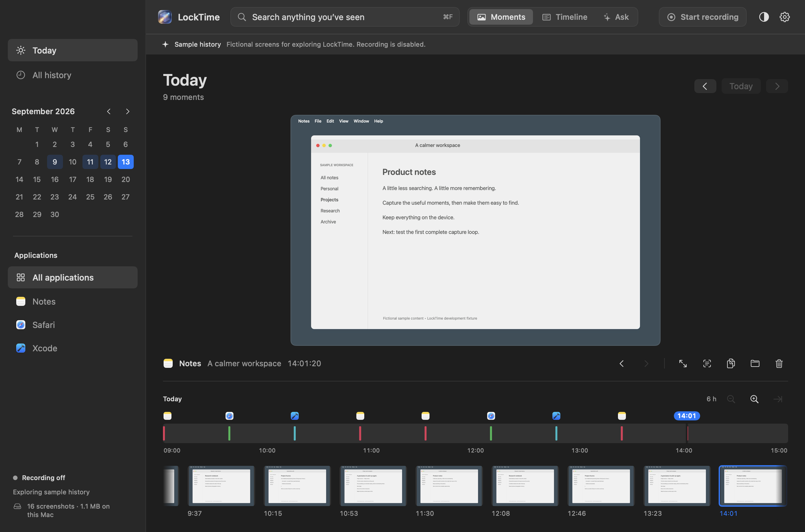Show the previous moment using the left chevron
The height and width of the screenshot is (532, 805).
click(x=621, y=363)
